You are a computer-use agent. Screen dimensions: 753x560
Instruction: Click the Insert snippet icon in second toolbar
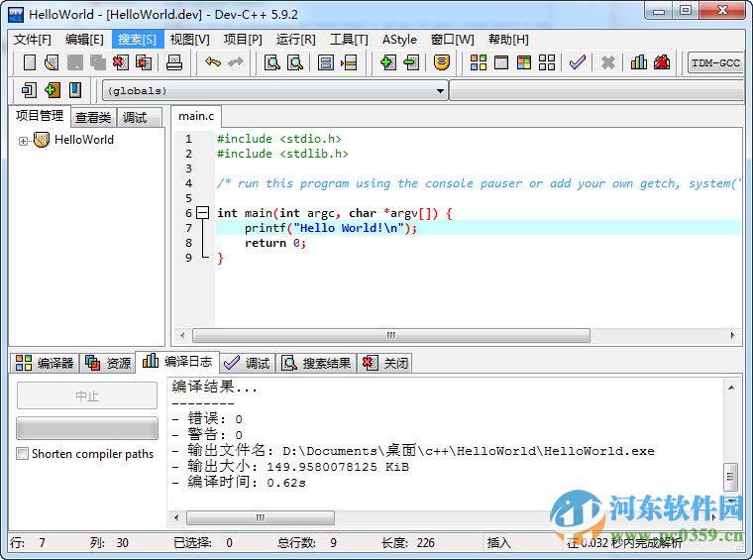tap(29, 90)
